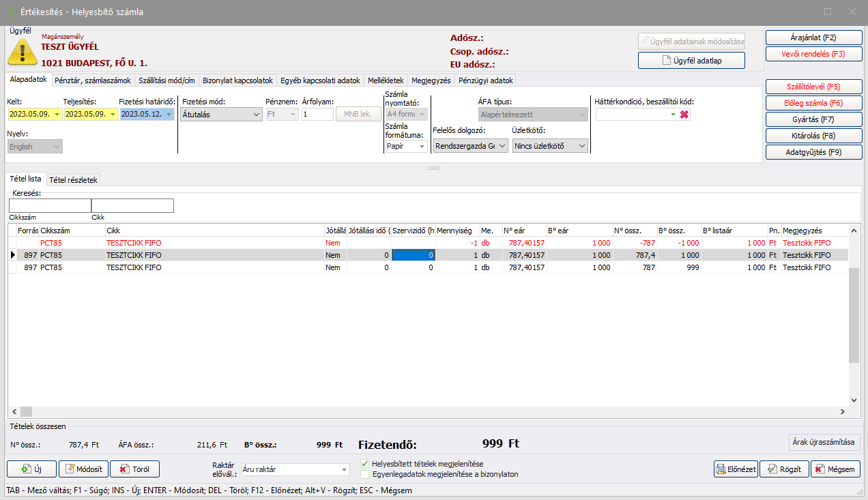
Task: Switch to the Pénztár, számlaszámok tab
Action: [92, 80]
